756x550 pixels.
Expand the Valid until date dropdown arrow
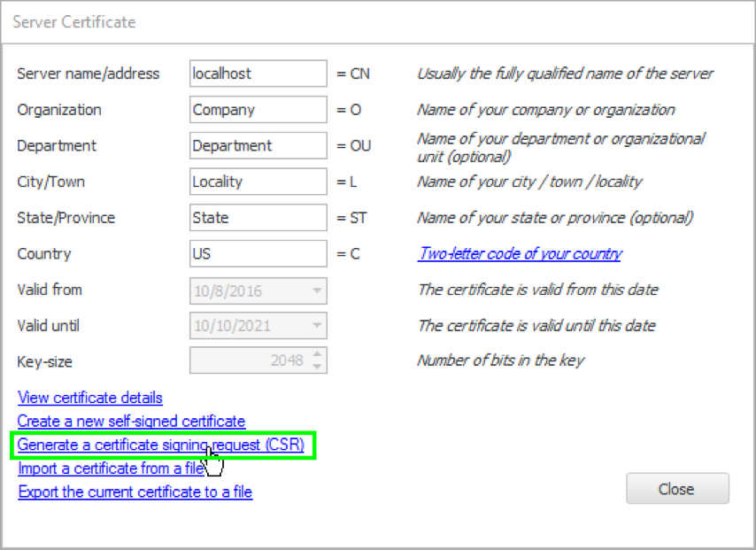316,326
